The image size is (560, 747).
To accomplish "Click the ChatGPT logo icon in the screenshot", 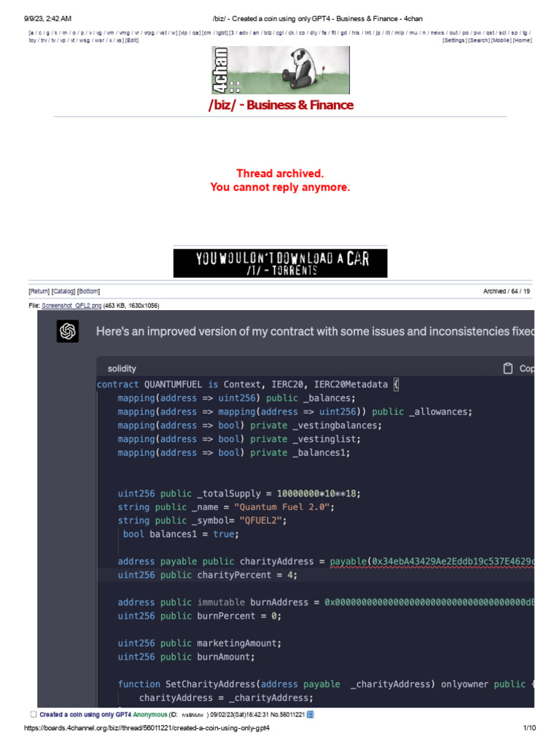I will pyautogui.click(x=68, y=331).
